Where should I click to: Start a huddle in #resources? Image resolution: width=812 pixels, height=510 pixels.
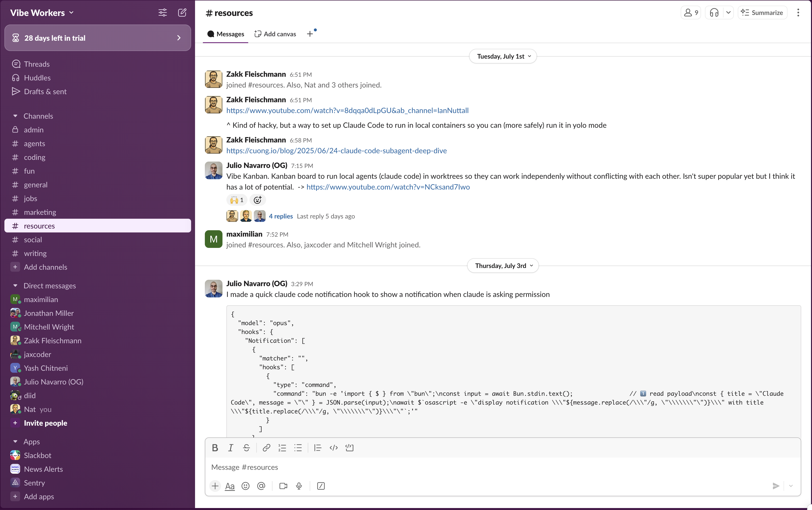[714, 13]
